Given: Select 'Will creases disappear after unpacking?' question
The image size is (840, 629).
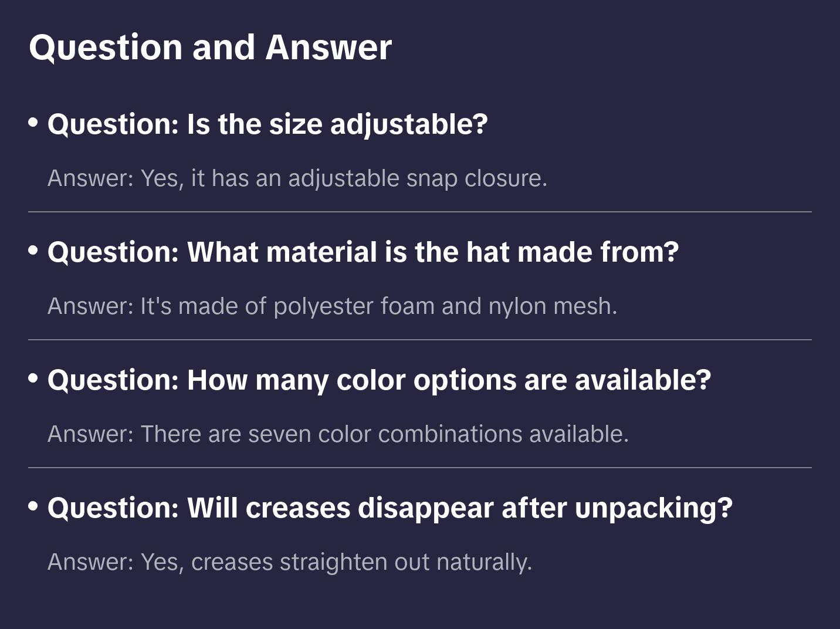Looking at the screenshot, I should click(389, 508).
